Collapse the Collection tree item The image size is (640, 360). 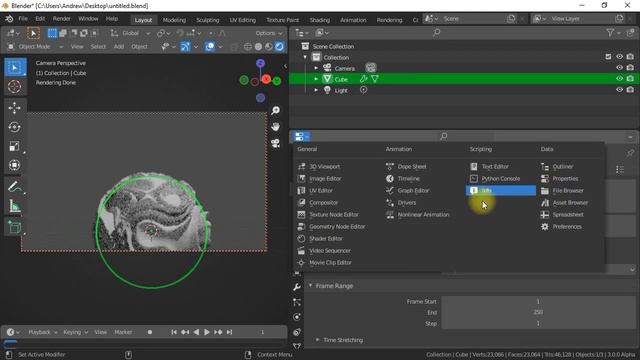[x=305, y=57]
